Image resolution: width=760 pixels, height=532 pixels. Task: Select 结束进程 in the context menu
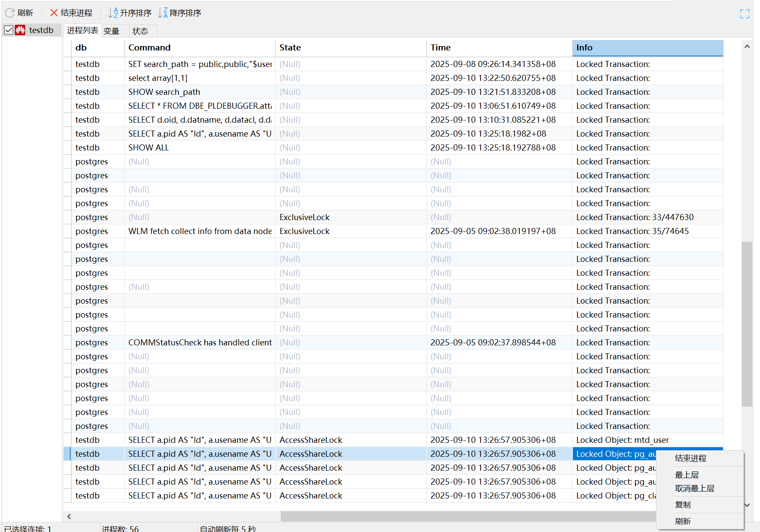[690, 458]
